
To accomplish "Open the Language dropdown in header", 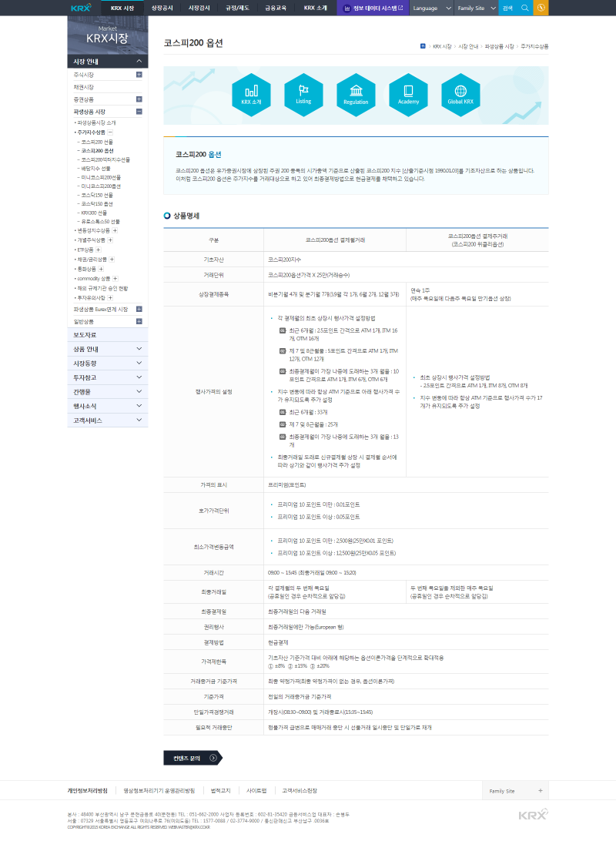I will point(431,8).
